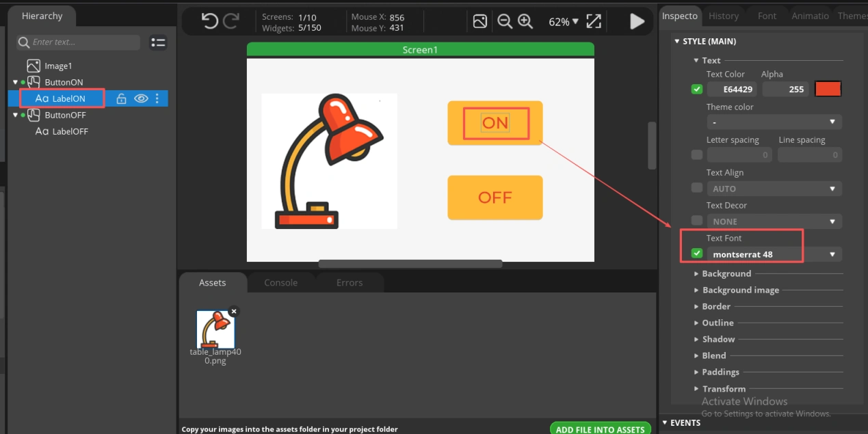Screen dimensions: 868x434
Task: Click the Redo arrow icon
Action: click(x=231, y=22)
